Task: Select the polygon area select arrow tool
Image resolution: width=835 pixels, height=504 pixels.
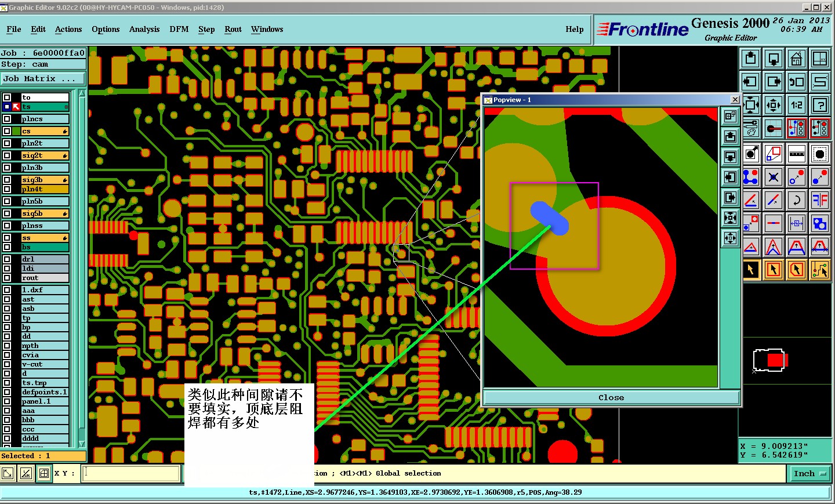Action: coord(797,270)
